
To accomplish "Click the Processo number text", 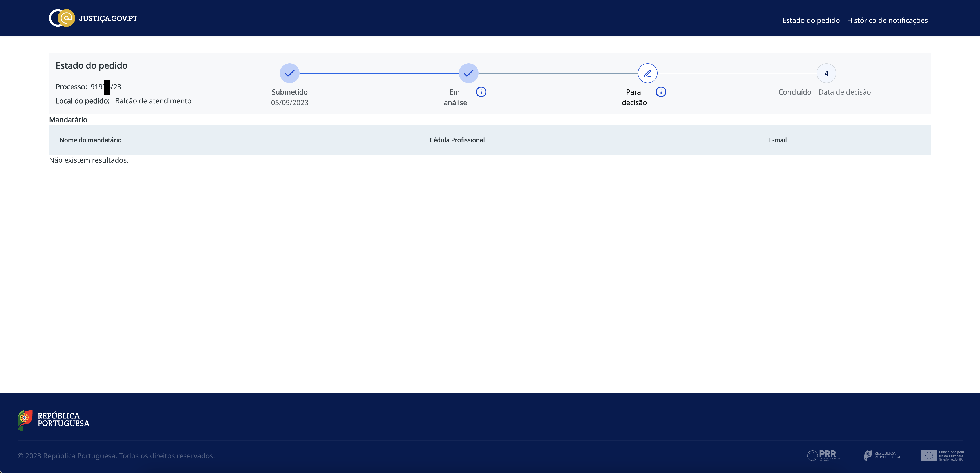I will point(106,87).
